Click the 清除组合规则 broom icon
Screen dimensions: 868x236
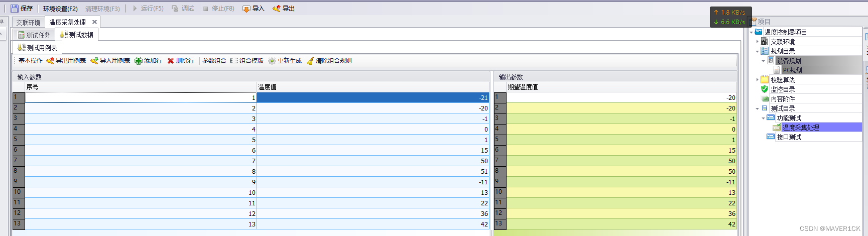(x=310, y=61)
